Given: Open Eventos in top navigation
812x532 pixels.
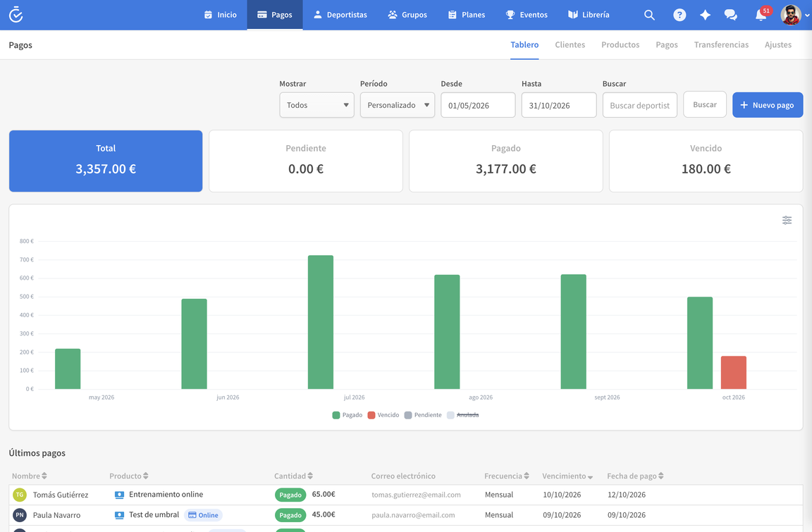Looking at the screenshot, I should click(x=527, y=15).
